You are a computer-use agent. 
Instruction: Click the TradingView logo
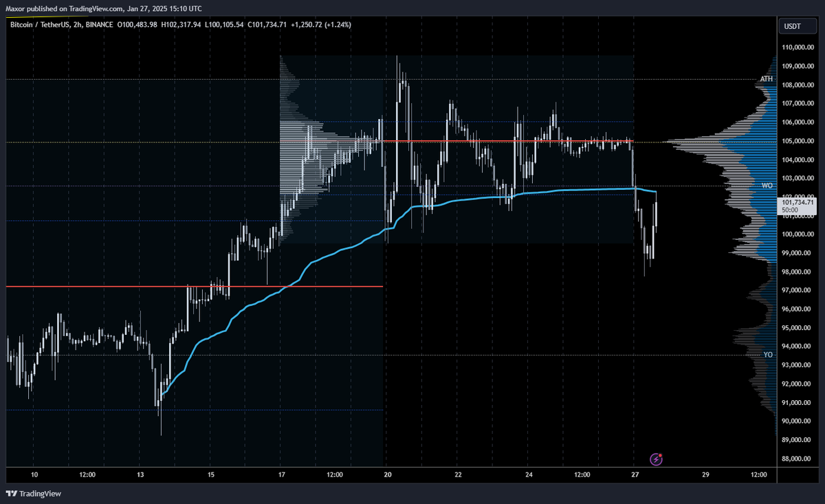(32, 493)
